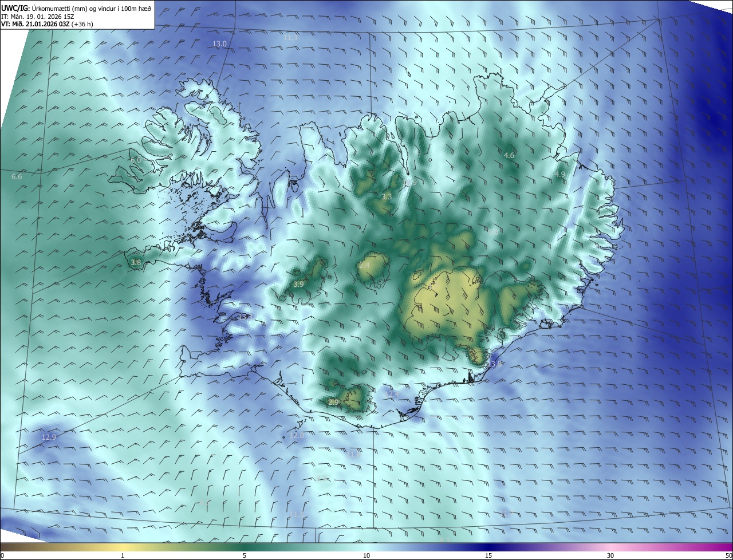Screen dimensions: 733x560
Task: Click the 3.8 value label on the map
Action: click(x=136, y=263)
